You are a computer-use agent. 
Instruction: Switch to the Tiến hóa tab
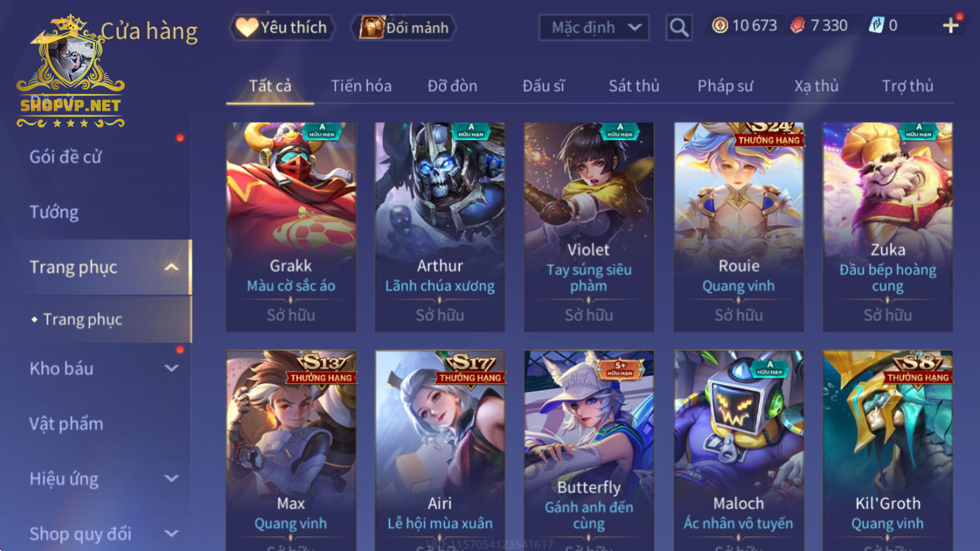tap(361, 86)
